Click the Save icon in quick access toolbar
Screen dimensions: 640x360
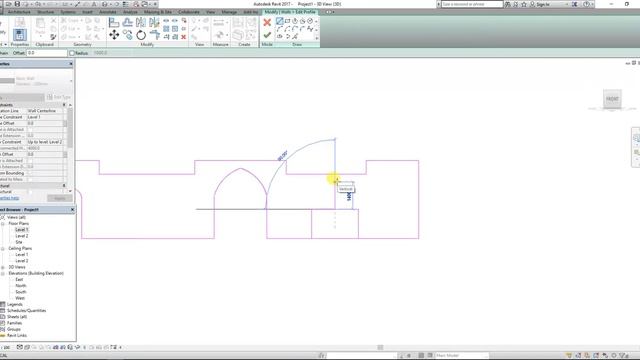coord(17,4)
